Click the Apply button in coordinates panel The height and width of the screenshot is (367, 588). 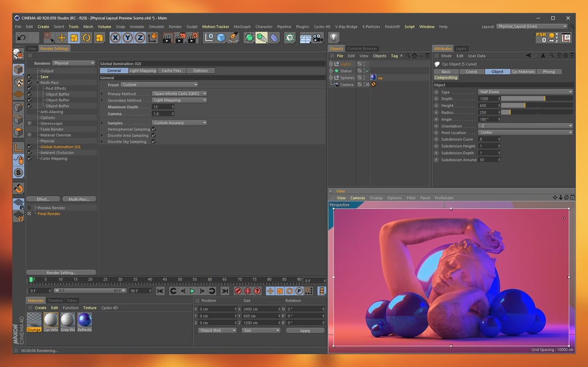(x=305, y=330)
